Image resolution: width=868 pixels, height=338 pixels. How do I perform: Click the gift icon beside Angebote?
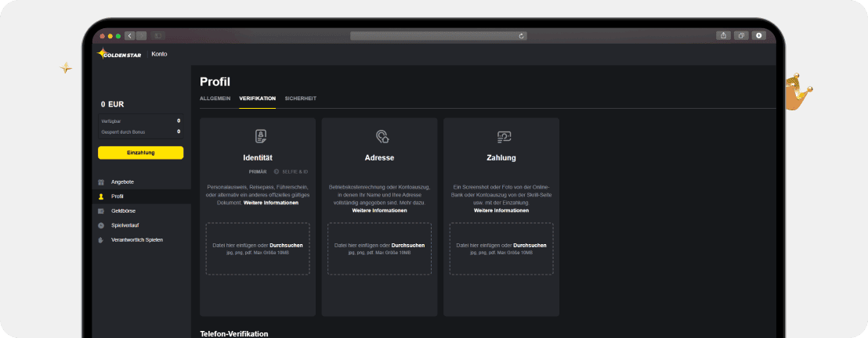(x=101, y=182)
